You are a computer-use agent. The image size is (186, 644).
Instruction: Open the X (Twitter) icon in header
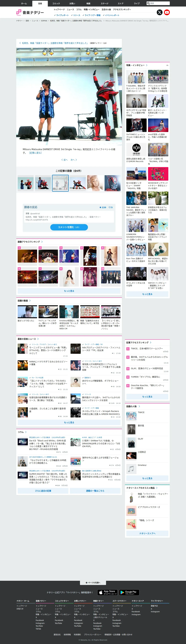pos(159,12)
